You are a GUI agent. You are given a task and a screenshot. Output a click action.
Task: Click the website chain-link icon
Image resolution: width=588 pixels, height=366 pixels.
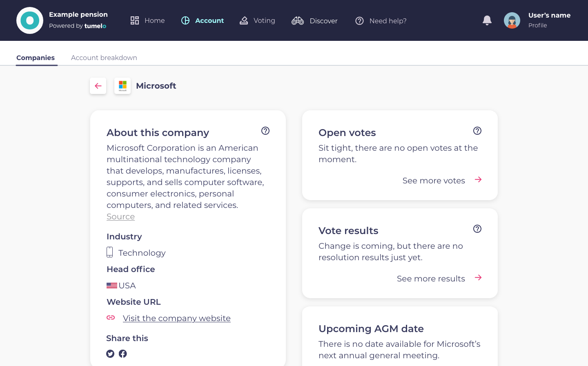pyautogui.click(x=111, y=317)
